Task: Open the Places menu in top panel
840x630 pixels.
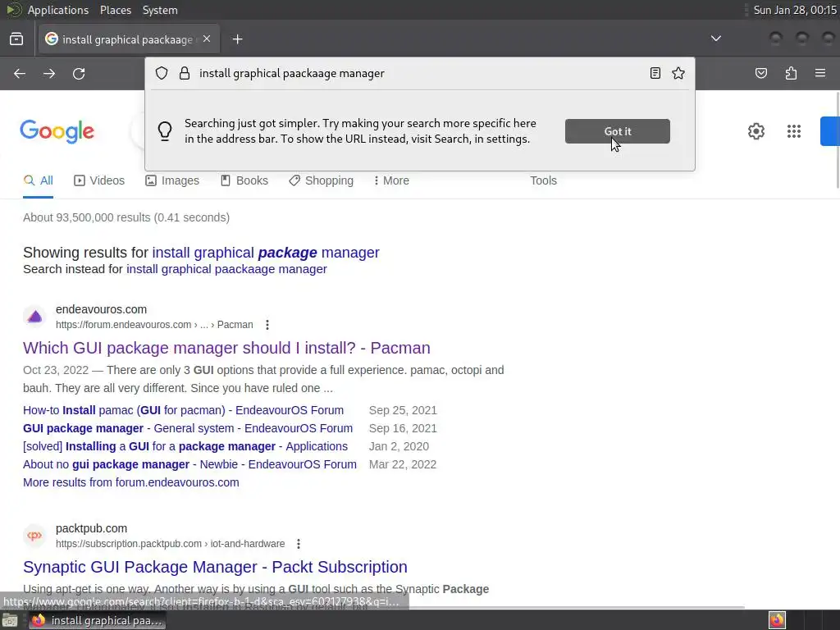Action: pyautogui.click(x=116, y=10)
